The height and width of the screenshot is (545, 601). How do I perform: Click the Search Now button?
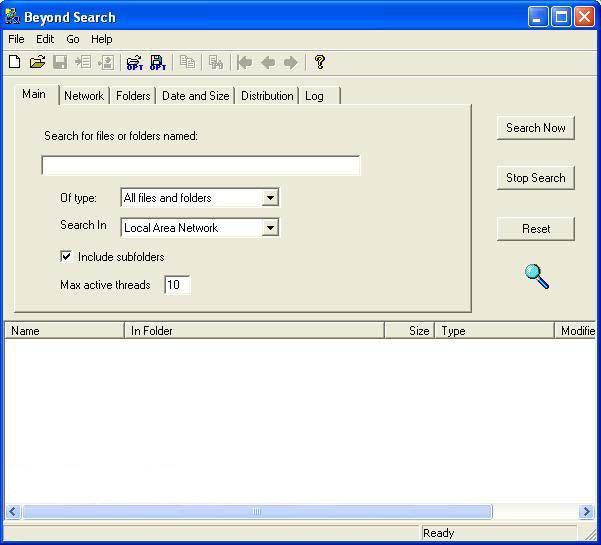tap(535, 128)
